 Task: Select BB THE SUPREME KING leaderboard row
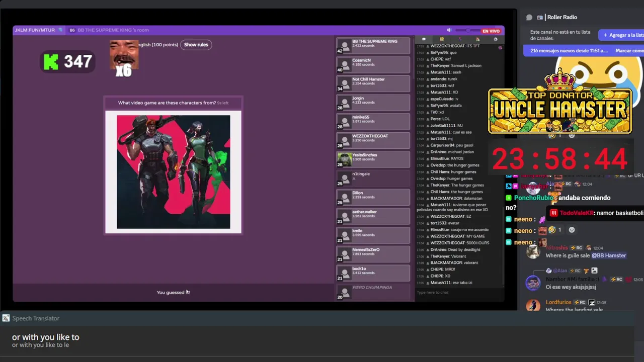373,46
